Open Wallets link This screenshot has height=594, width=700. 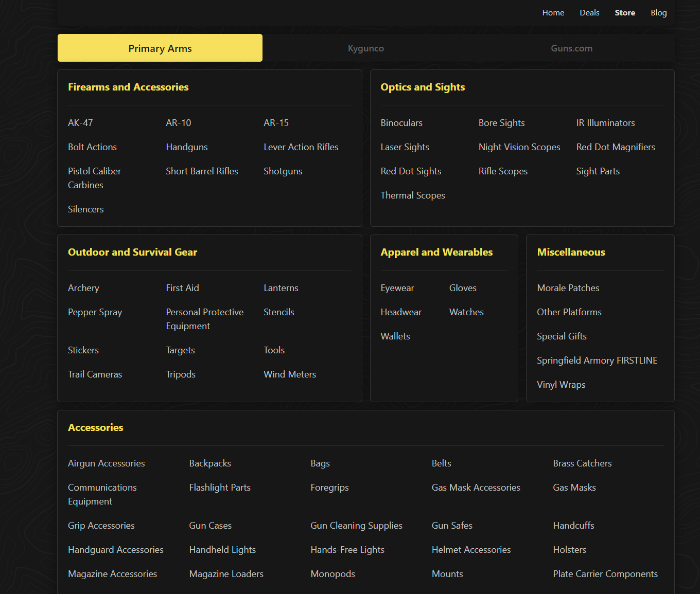pos(395,336)
